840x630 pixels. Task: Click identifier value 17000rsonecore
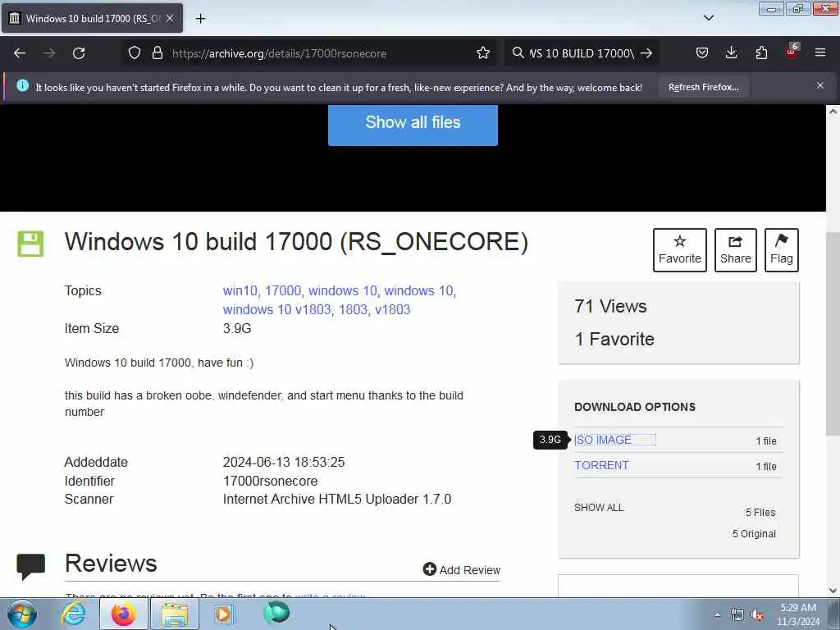271,481
